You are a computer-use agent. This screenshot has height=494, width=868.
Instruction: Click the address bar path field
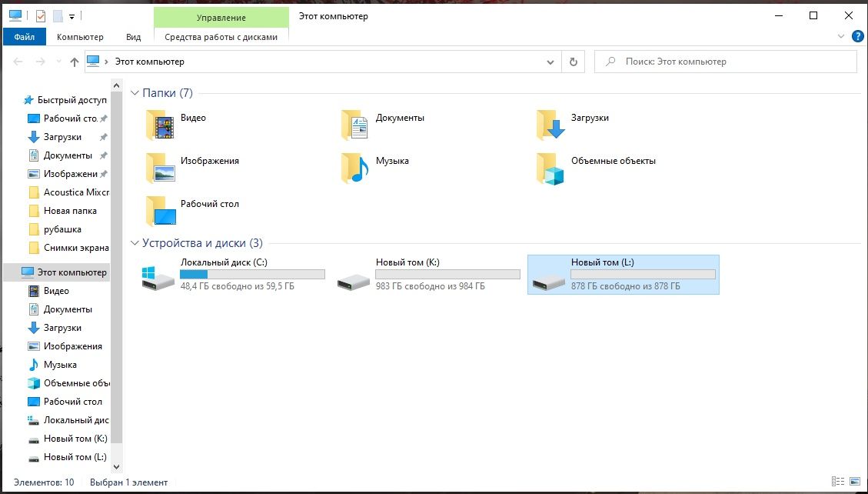(323, 62)
